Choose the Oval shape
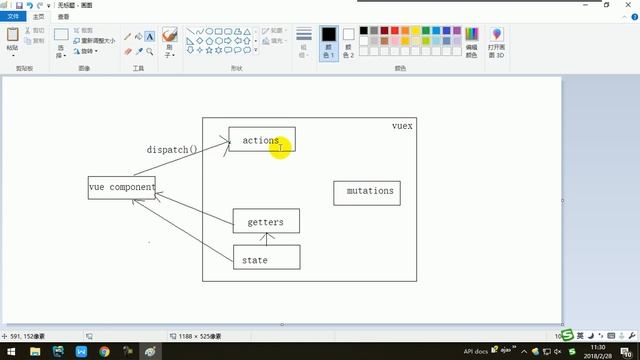Image resolution: width=640 pixels, height=360 pixels. (209, 31)
